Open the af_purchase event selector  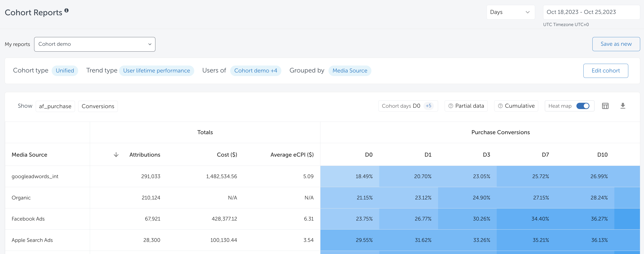tap(55, 106)
